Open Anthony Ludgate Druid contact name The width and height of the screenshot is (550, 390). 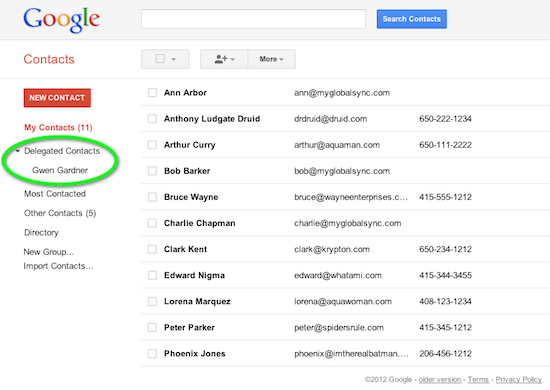[x=212, y=119]
